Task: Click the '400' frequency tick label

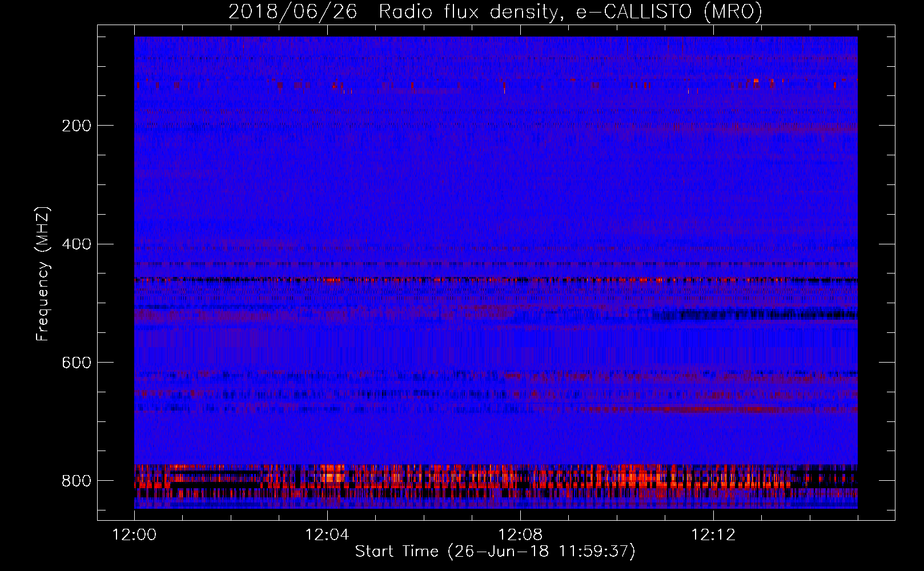Action: (x=77, y=244)
